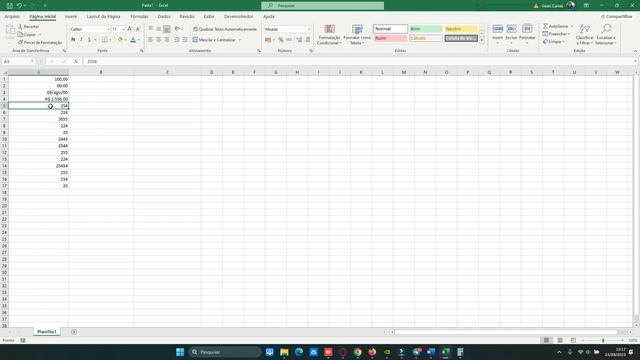Apply the Normal cell style

pos(390,29)
